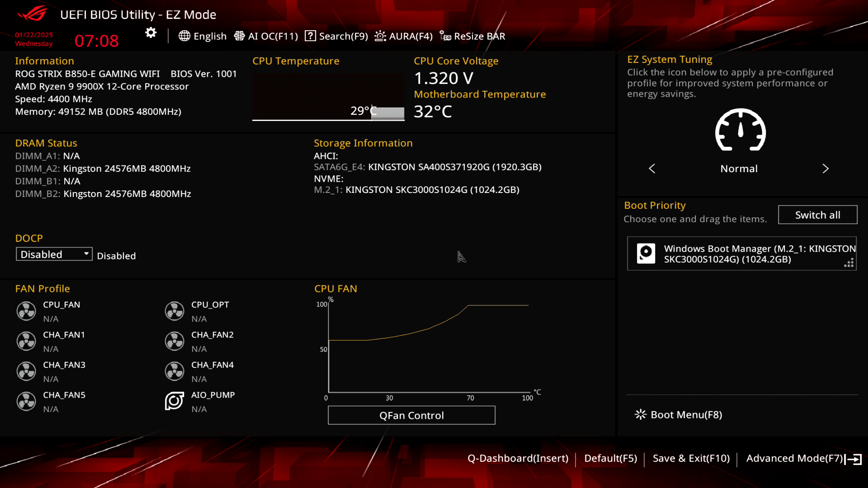Click the EZ System Tuning gauge icon
Screen dimensions: 868x488
(x=740, y=130)
